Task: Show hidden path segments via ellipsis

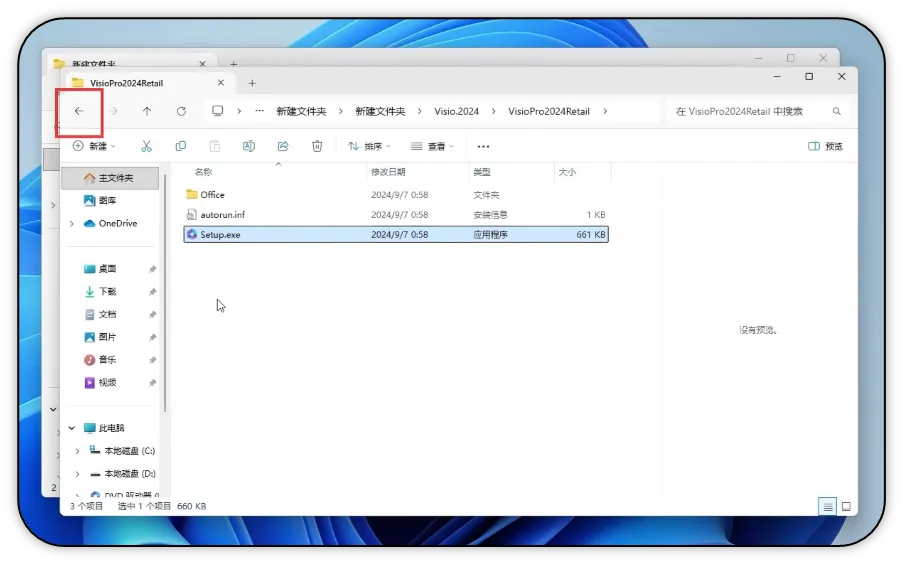Action: (x=260, y=111)
